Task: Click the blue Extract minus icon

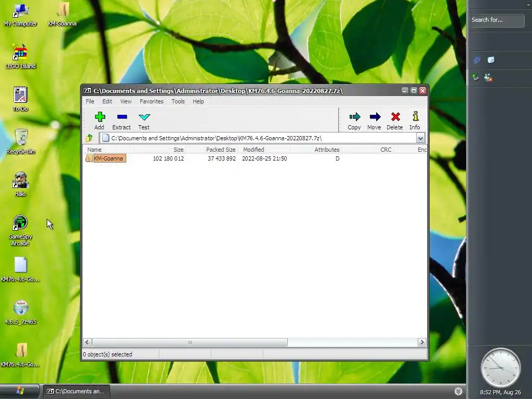Action: click(122, 117)
